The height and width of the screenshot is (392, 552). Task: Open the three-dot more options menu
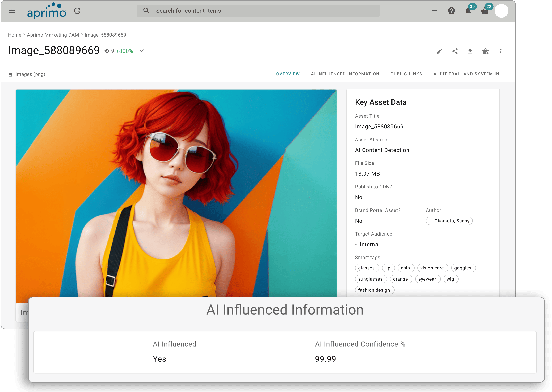501,51
